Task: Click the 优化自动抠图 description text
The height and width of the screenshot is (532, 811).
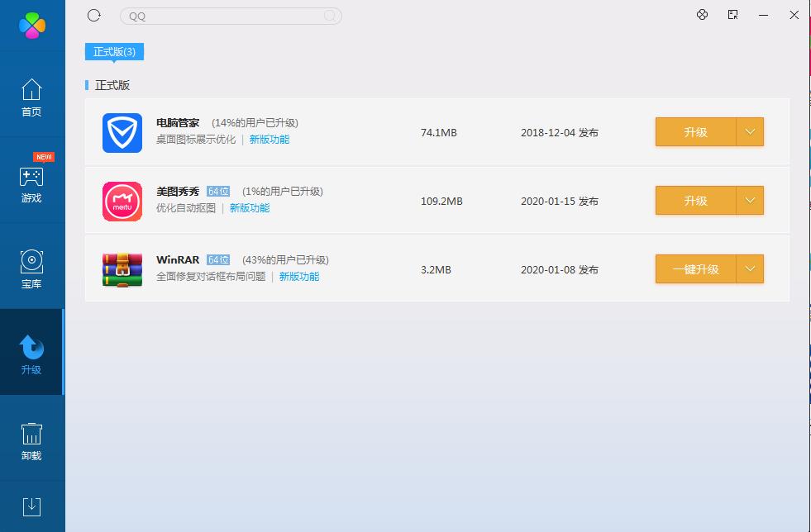Action: (186, 208)
